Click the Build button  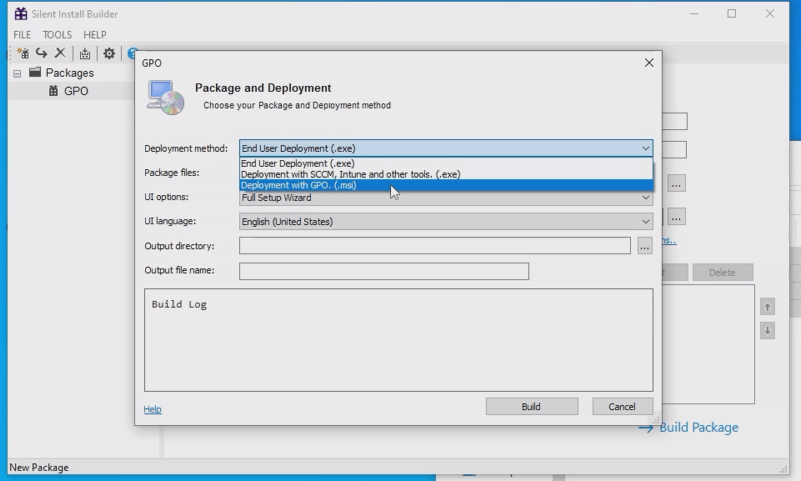532,406
